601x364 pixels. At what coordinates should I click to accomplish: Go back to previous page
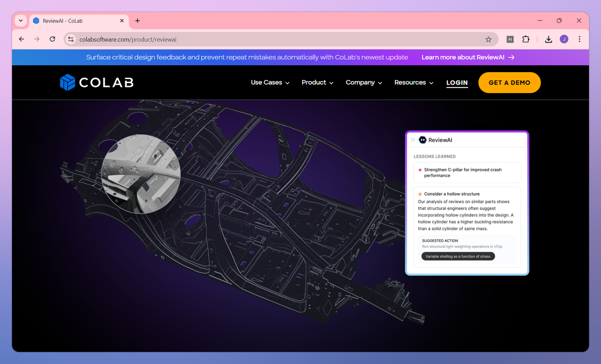[22, 39]
